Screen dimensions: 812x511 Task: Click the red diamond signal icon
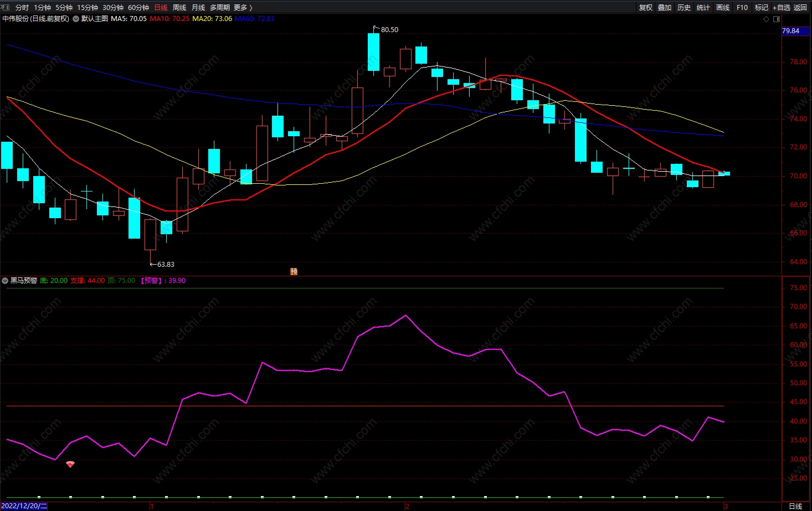(70, 464)
